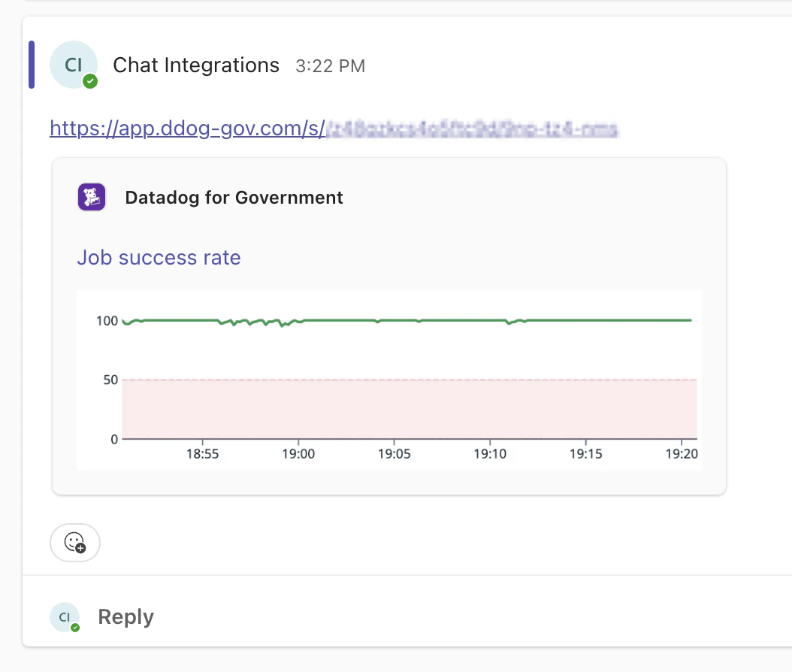Click the Chat Integrations CI avatar
792x672 pixels.
(x=73, y=65)
